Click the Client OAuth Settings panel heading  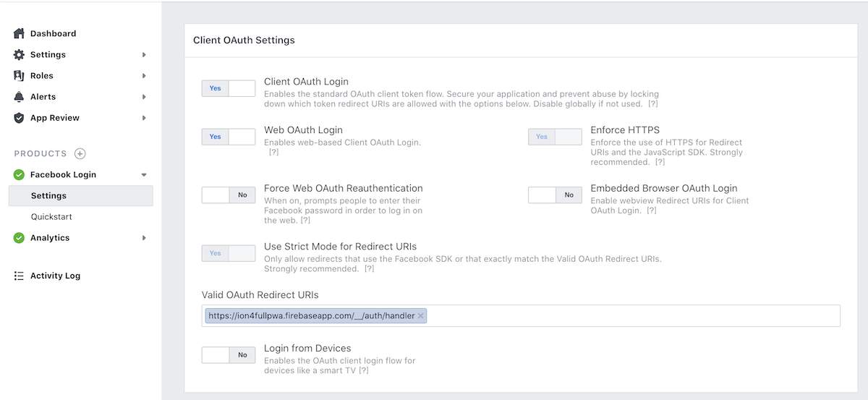(244, 40)
